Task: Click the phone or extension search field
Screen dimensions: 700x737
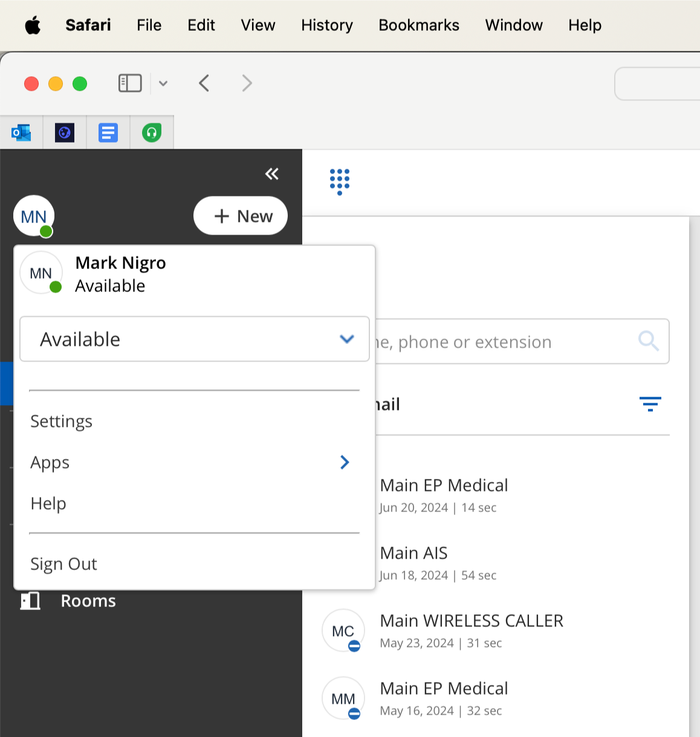Action: point(502,342)
